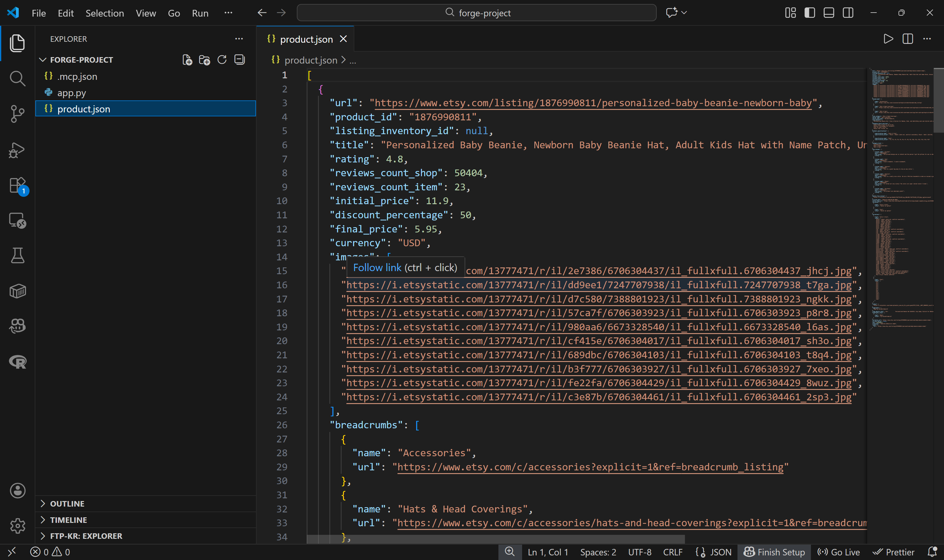
Task: Split the editor to the right
Action: click(908, 39)
